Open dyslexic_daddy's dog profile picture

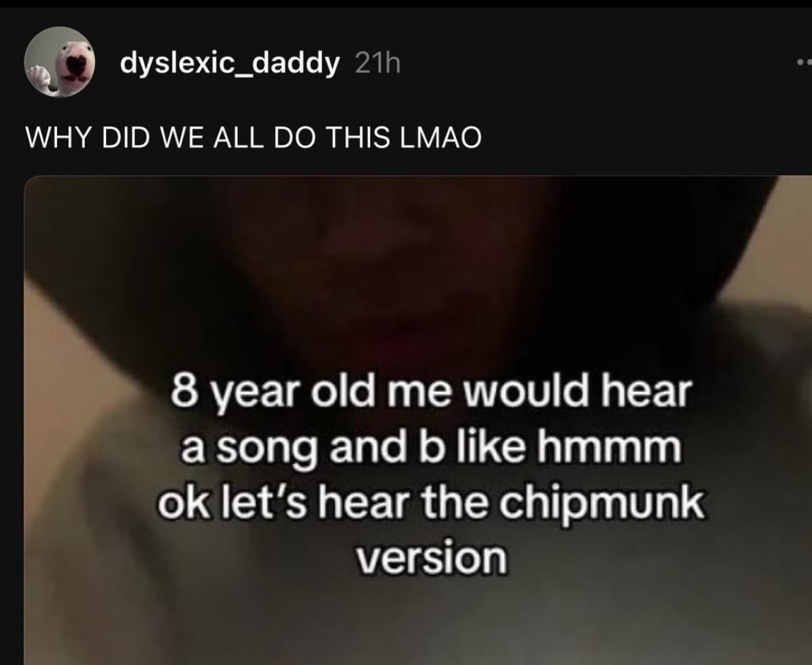point(59,62)
